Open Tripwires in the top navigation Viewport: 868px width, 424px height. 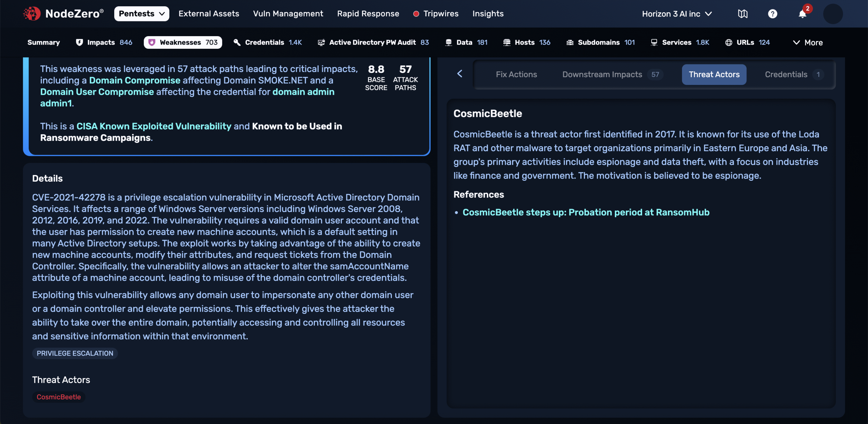(x=436, y=14)
